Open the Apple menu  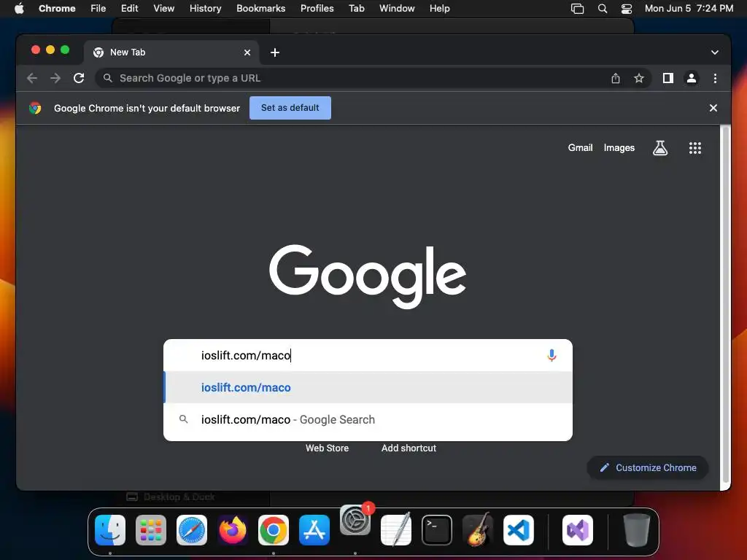pos(19,9)
